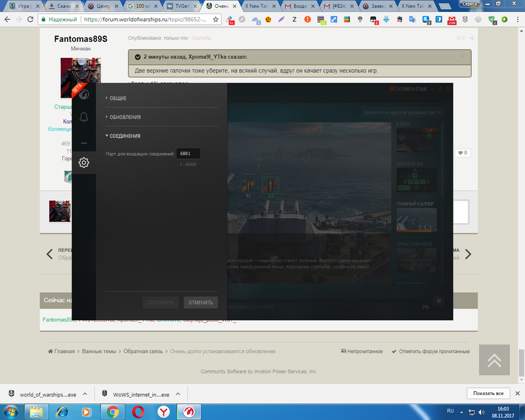Open Wargaming Game Center taskbar icon

[189, 412]
